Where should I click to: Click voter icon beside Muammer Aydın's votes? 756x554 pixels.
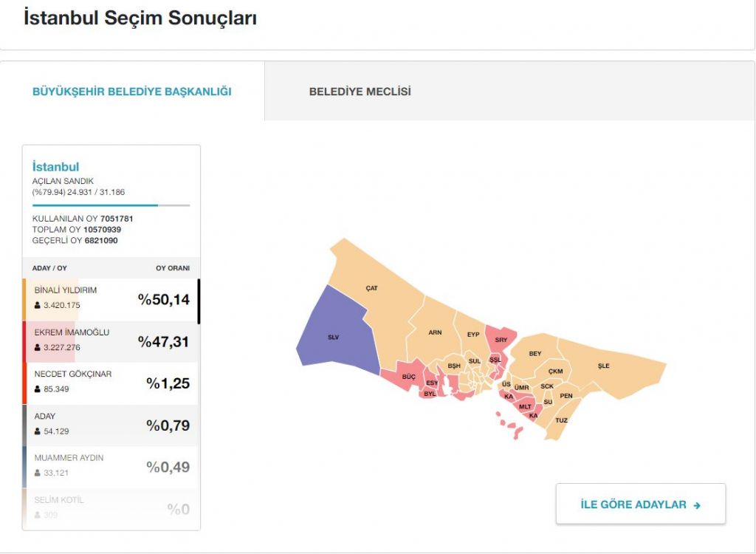pos(38,473)
